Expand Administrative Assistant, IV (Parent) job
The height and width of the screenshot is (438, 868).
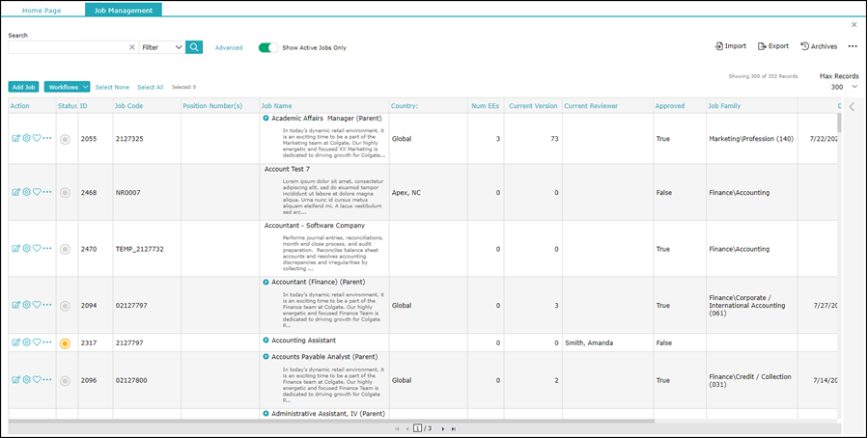[x=266, y=413]
